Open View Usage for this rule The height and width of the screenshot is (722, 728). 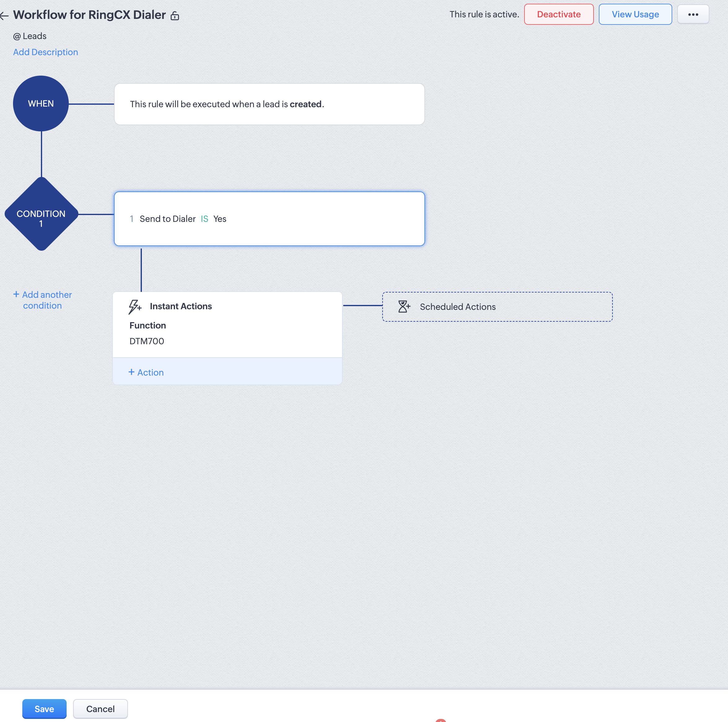point(635,14)
